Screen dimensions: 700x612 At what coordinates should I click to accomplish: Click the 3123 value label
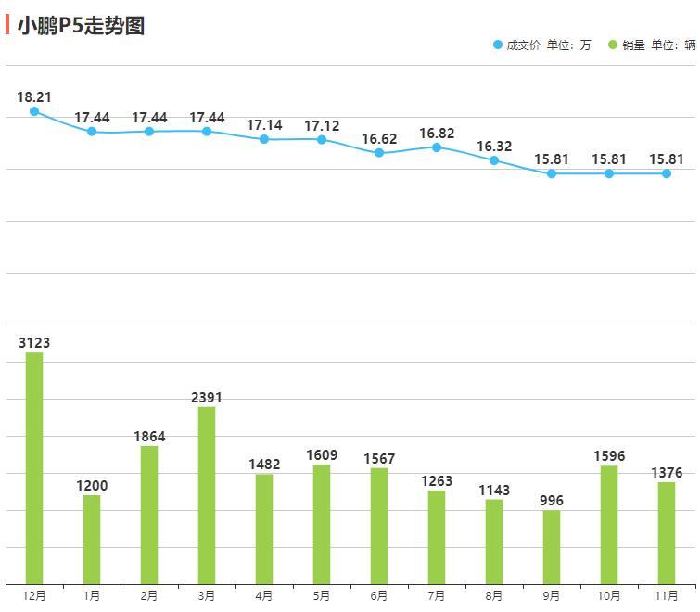[x=34, y=343]
